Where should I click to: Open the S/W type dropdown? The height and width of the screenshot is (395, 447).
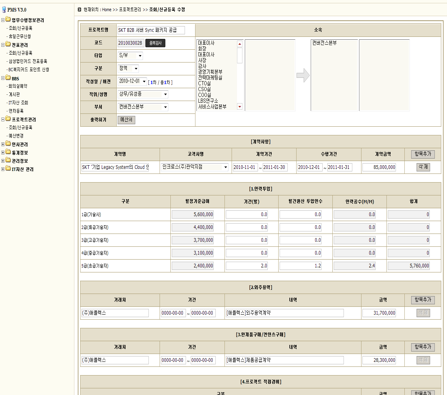130,56
